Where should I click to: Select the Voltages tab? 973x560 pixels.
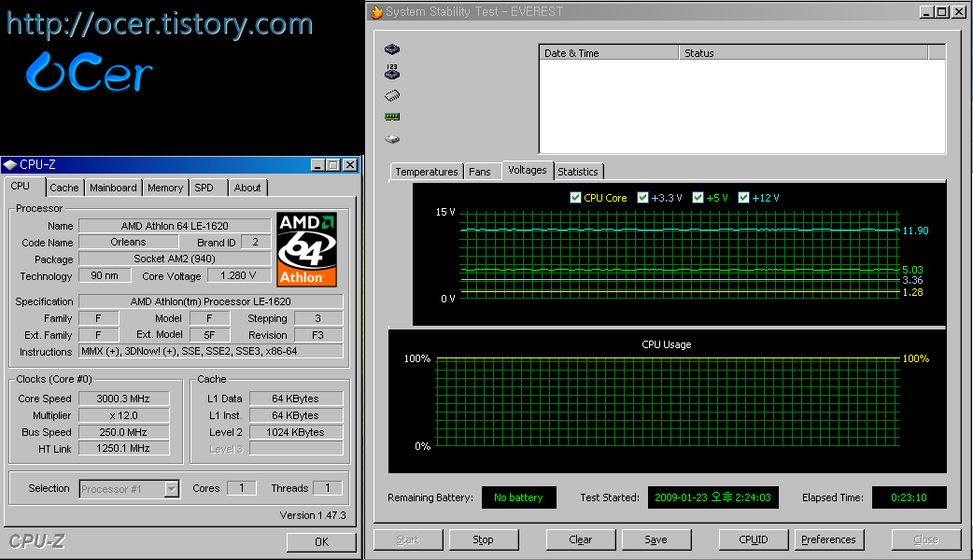click(x=528, y=170)
